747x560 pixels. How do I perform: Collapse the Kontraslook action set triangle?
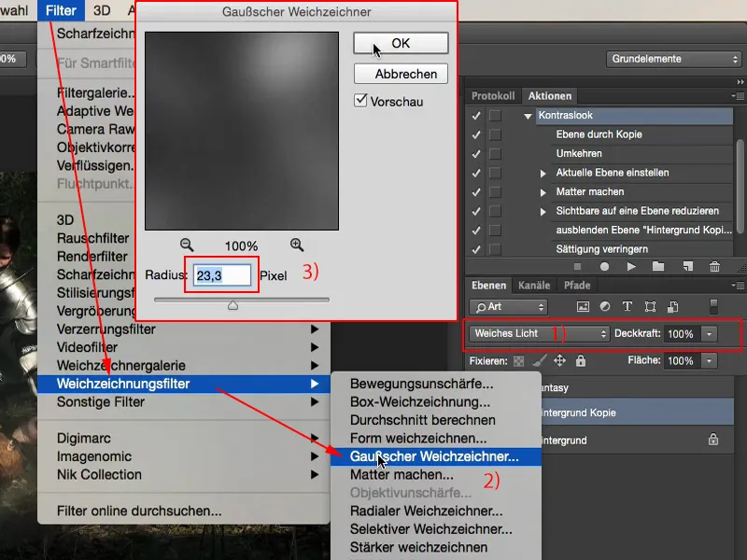coord(528,116)
